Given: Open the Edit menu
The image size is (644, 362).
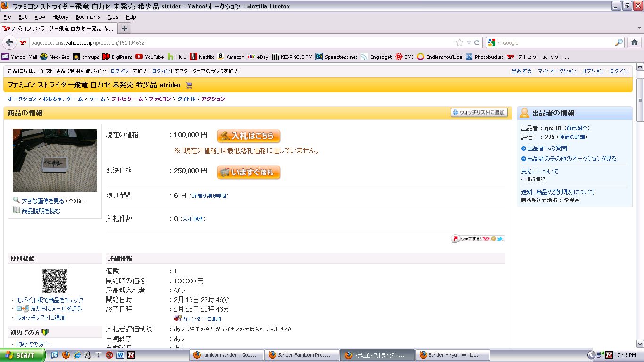Looking at the screenshot, I should pyautogui.click(x=23, y=17).
